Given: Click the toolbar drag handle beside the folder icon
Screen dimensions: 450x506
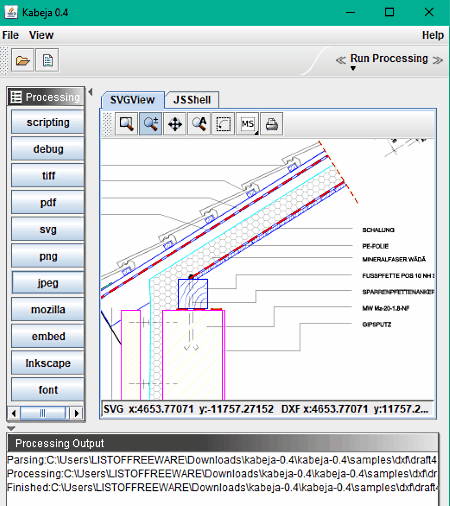Looking at the screenshot, I should (4, 60).
